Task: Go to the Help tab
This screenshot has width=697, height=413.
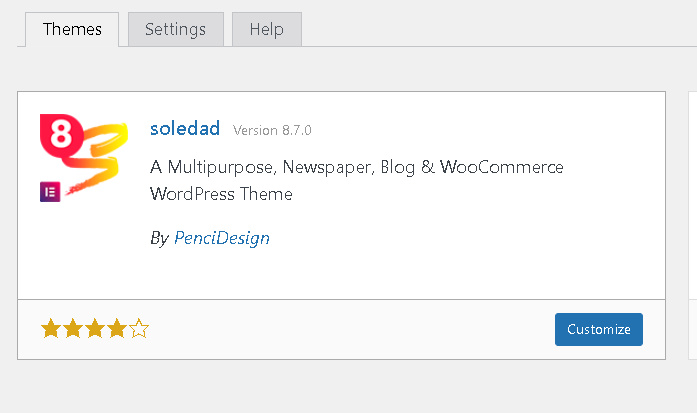Action: [266, 29]
